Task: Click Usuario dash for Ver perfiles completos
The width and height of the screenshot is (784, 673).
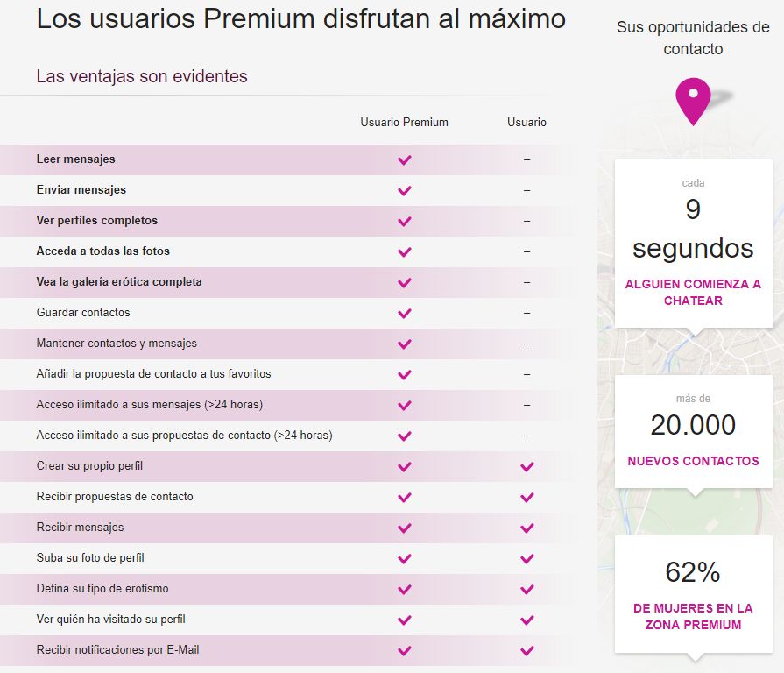Action: (x=527, y=221)
